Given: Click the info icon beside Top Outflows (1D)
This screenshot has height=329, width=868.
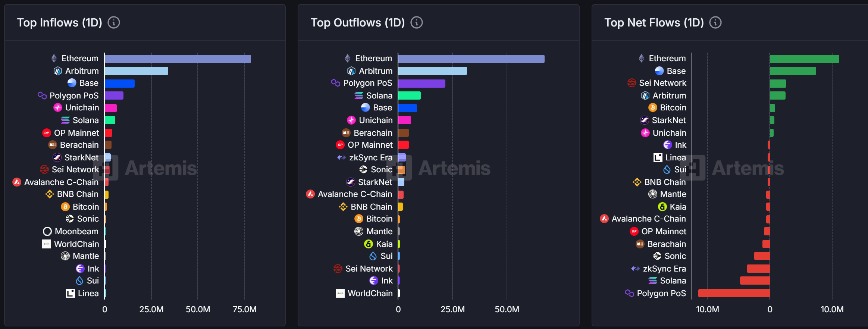Looking at the screenshot, I should coord(417,22).
